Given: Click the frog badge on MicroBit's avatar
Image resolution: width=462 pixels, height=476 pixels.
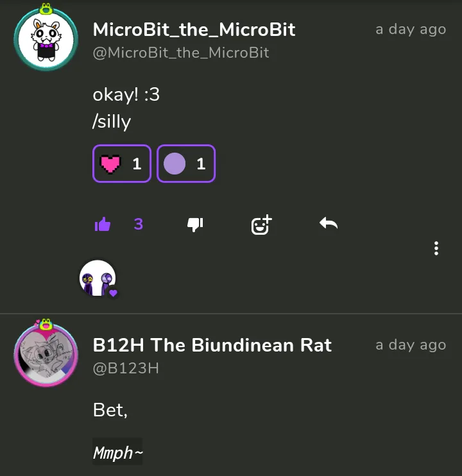Looking at the screenshot, I should pyautogui.click(x=46, y=9).
